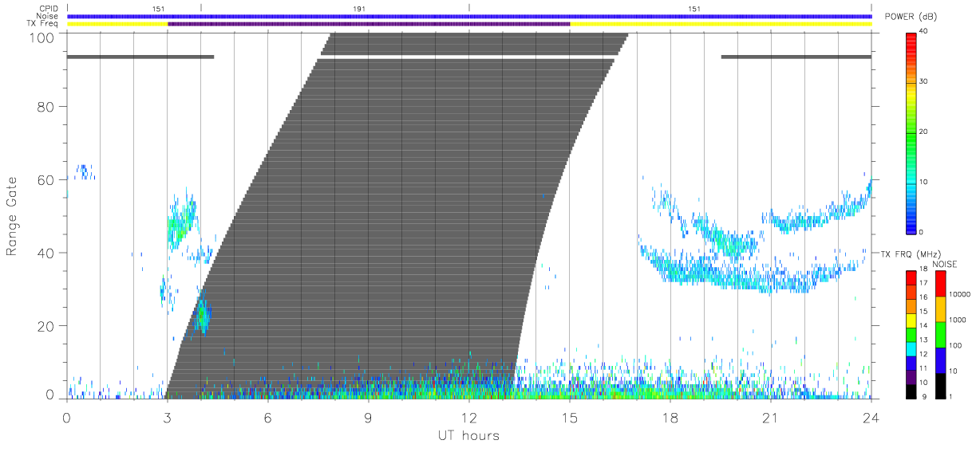980x452 pixels.
Task: Click the '30' tick label on the POWER colorbar
Action: click(924, 81)
